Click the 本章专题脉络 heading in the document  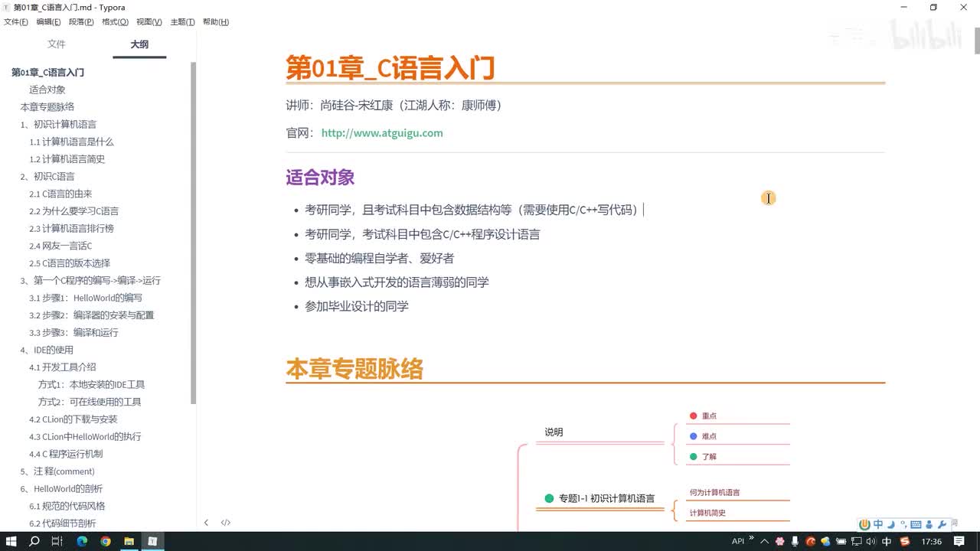point(354,369)
